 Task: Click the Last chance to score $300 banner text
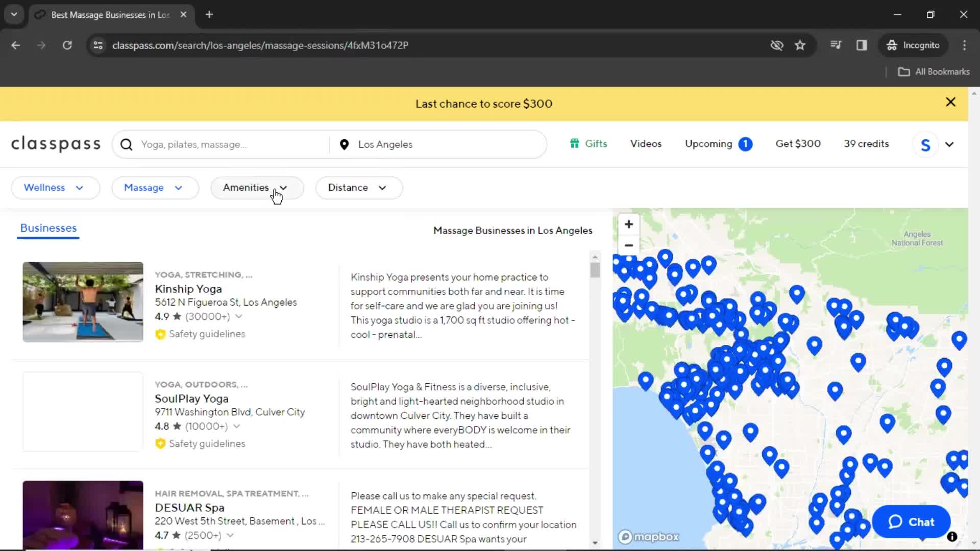click(484, 104)
